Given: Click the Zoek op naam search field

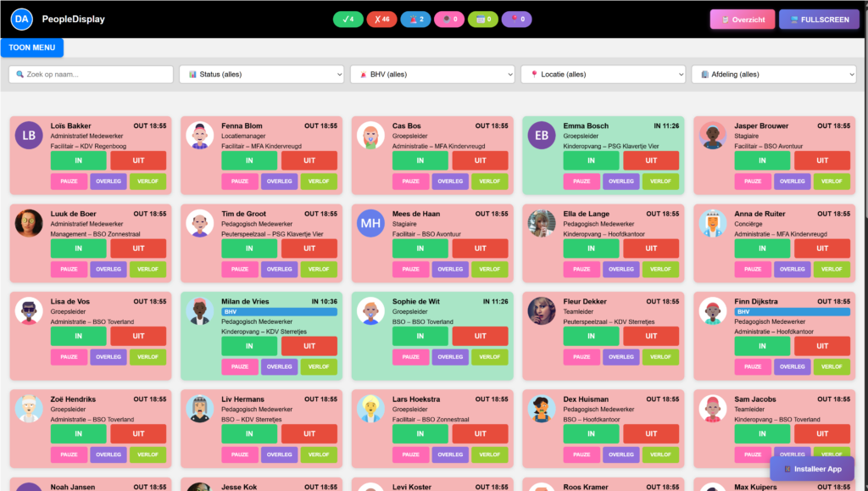Looking at the screenshot, I should pos(91,75).
